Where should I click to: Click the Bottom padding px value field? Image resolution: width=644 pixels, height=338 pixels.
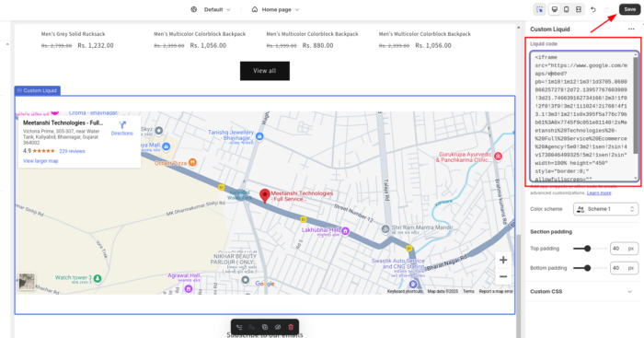point(625,268)
